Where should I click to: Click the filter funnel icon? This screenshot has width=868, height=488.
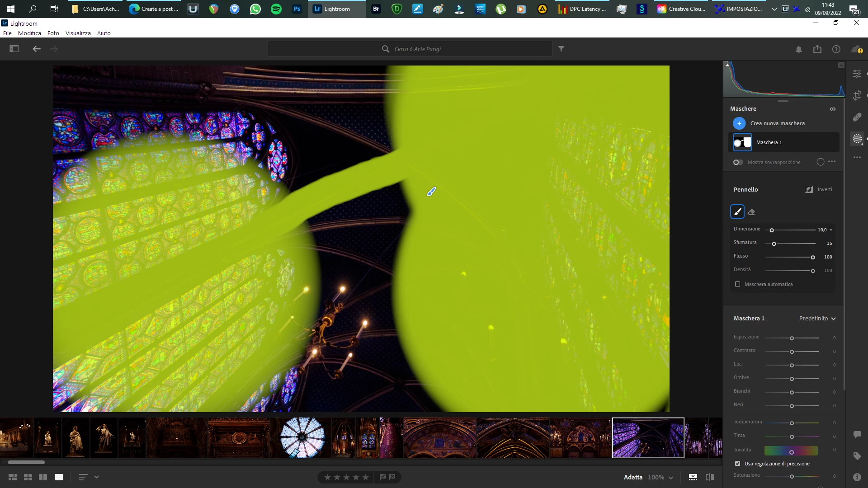(561, 49)
